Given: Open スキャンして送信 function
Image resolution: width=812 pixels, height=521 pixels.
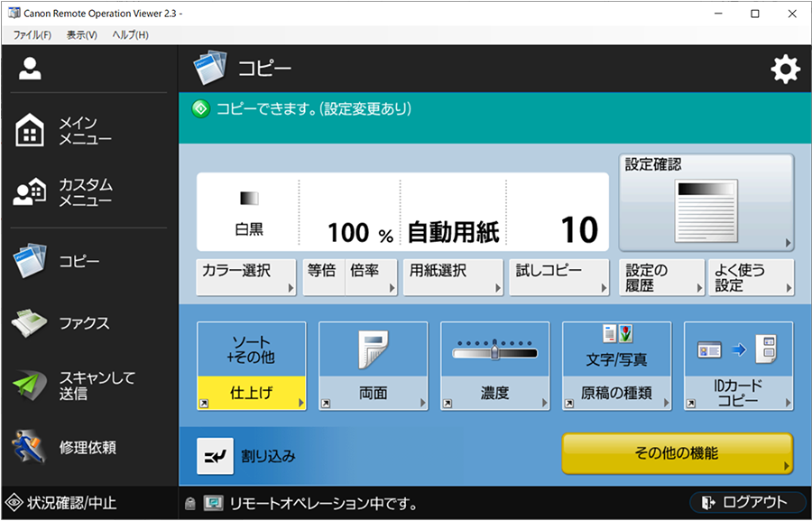Looking at the screenshot, I should pyautogui.click(x=63, y=386).
